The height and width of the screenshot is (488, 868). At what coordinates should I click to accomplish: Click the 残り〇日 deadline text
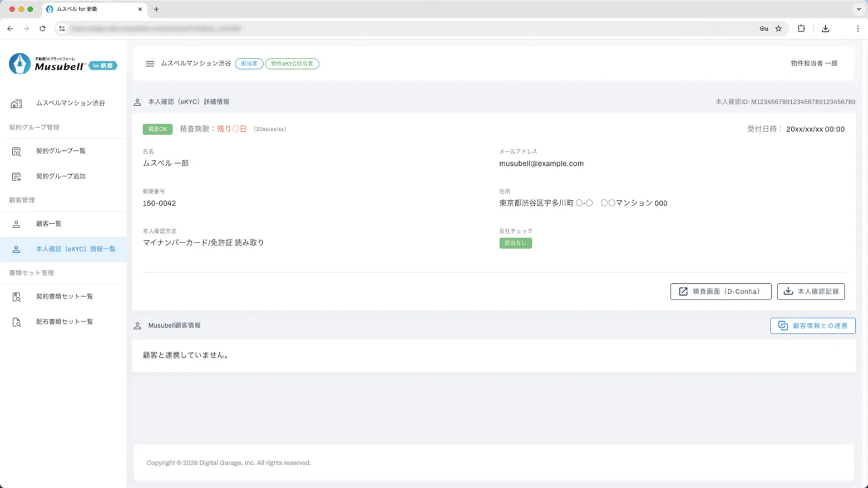coord(231,129)
